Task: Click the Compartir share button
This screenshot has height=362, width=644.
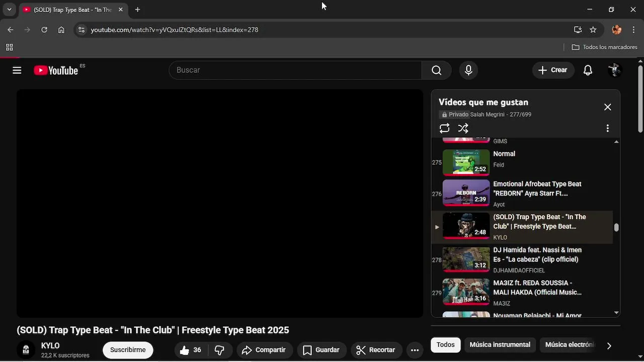Action: click(x=264, y=350)
